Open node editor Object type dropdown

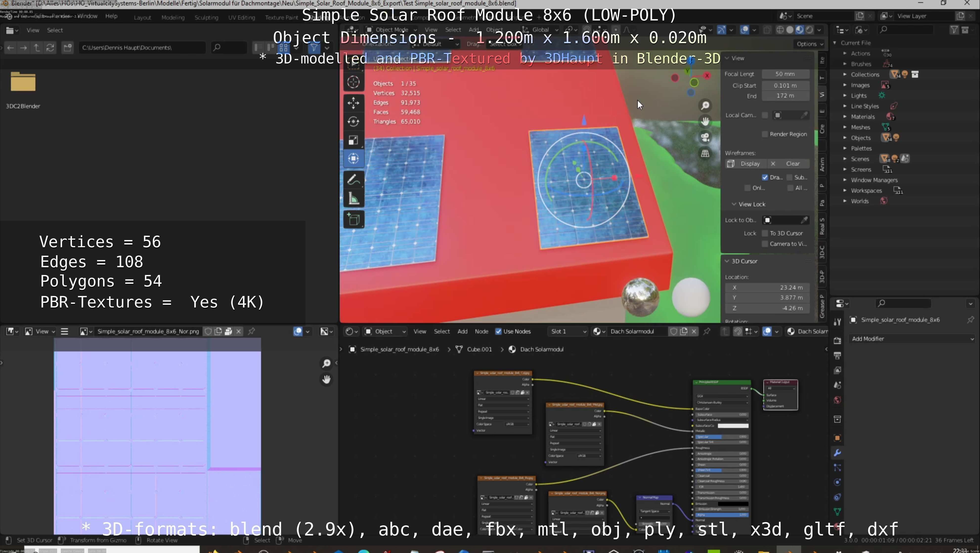385,331
